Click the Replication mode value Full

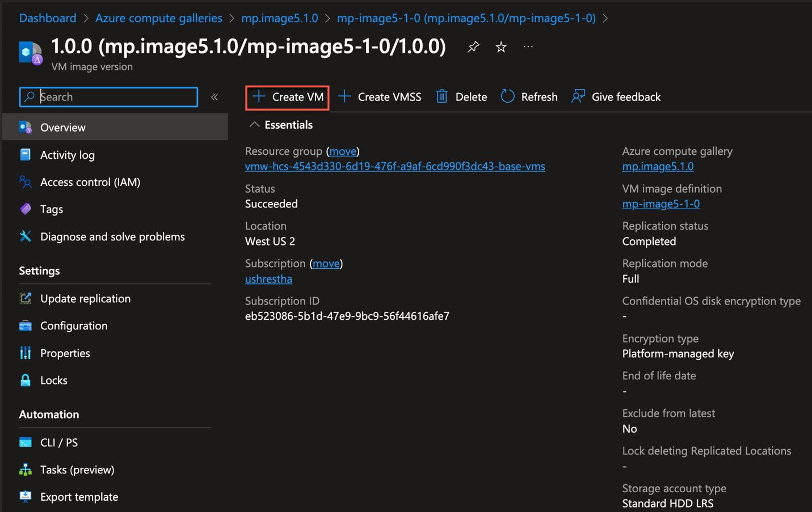630,279
